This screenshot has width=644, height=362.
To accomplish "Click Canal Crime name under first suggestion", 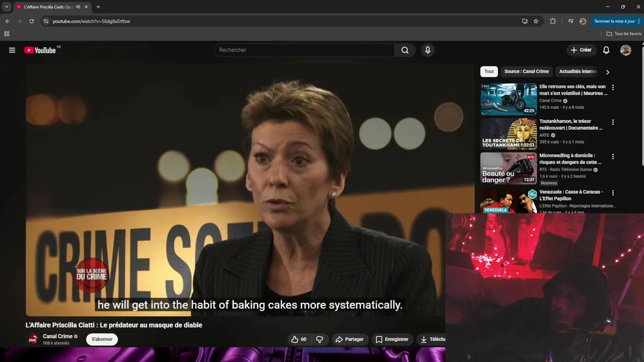I will [550, 101].
